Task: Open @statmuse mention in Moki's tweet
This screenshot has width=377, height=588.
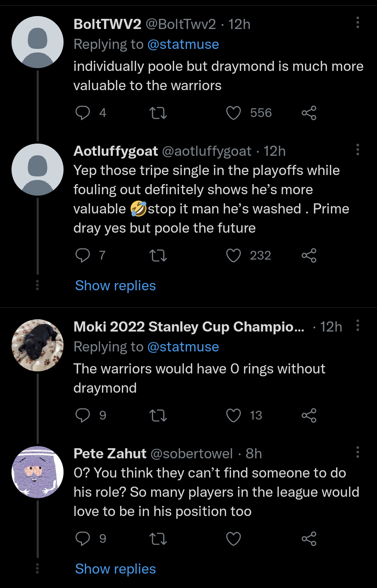Action: (x=183, y=347)
